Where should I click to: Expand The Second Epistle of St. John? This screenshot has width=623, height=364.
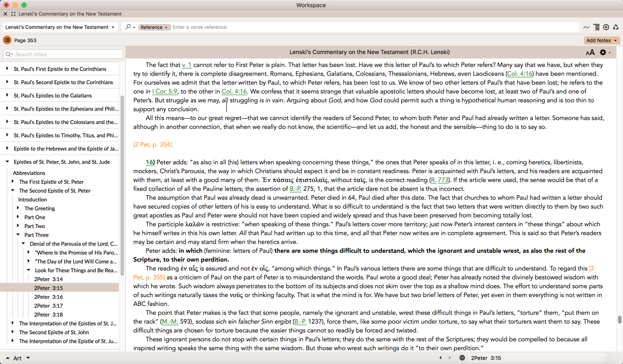[12, 332]
